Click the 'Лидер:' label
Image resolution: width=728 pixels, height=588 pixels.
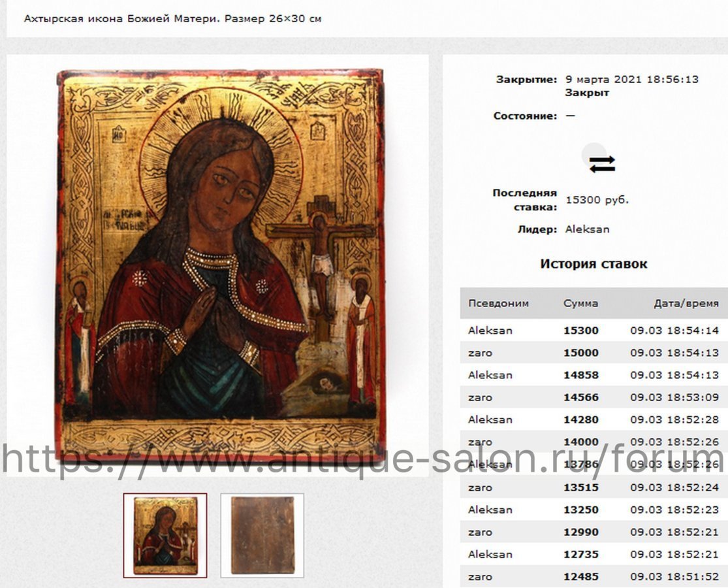537,229
